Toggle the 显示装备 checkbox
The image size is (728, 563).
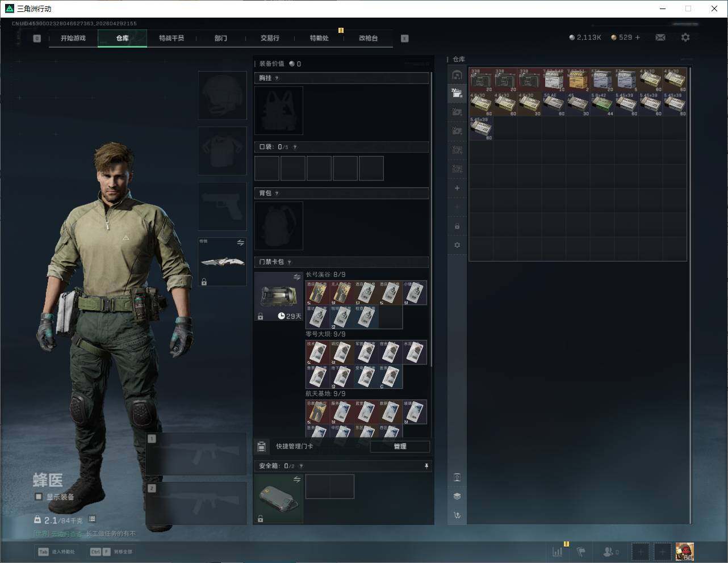point(39,497)
